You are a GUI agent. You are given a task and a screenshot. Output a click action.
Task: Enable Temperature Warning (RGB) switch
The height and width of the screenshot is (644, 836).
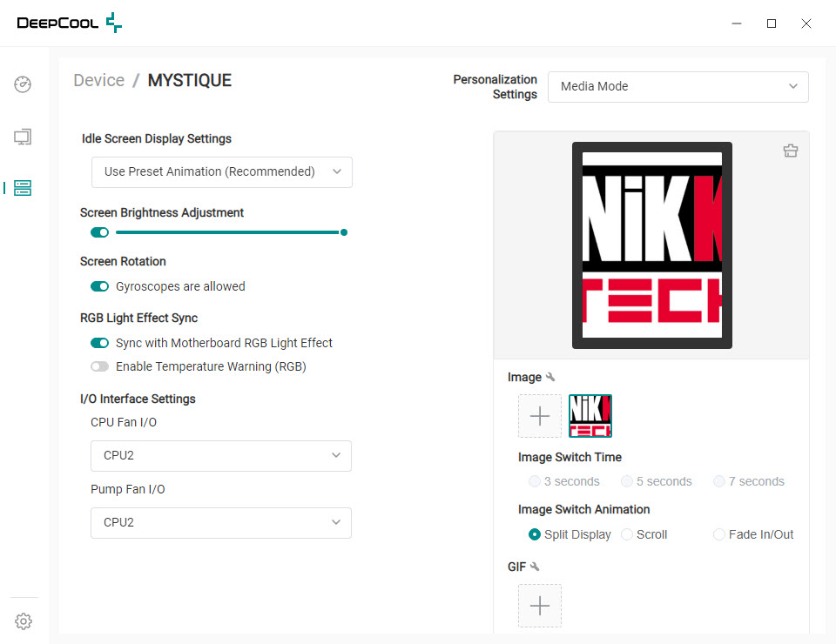(99, 366)
